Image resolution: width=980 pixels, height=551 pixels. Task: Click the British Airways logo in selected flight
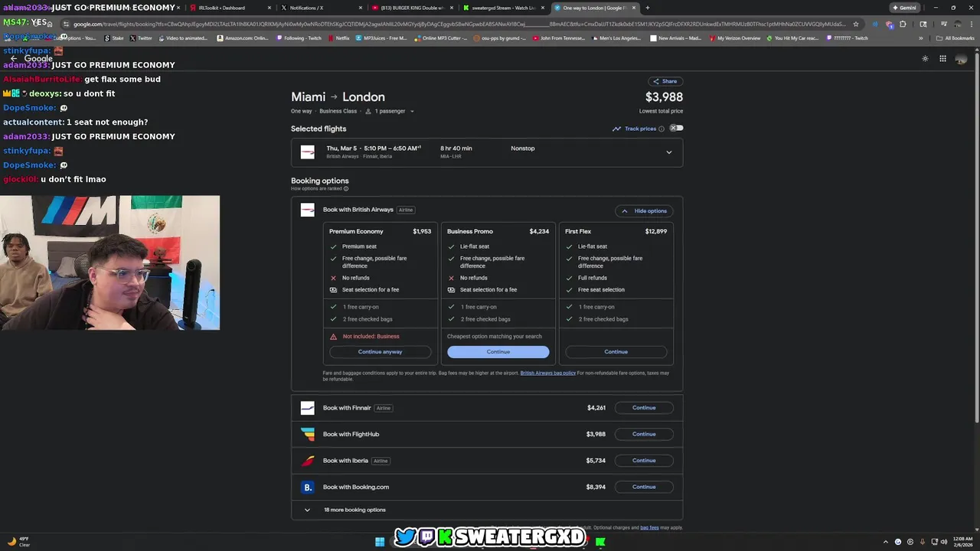(x=308, y=152)
